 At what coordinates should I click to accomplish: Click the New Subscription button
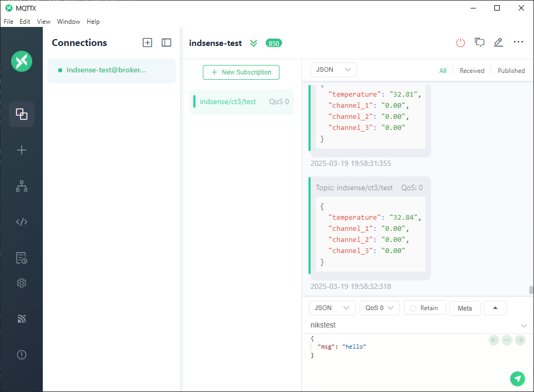241,72
